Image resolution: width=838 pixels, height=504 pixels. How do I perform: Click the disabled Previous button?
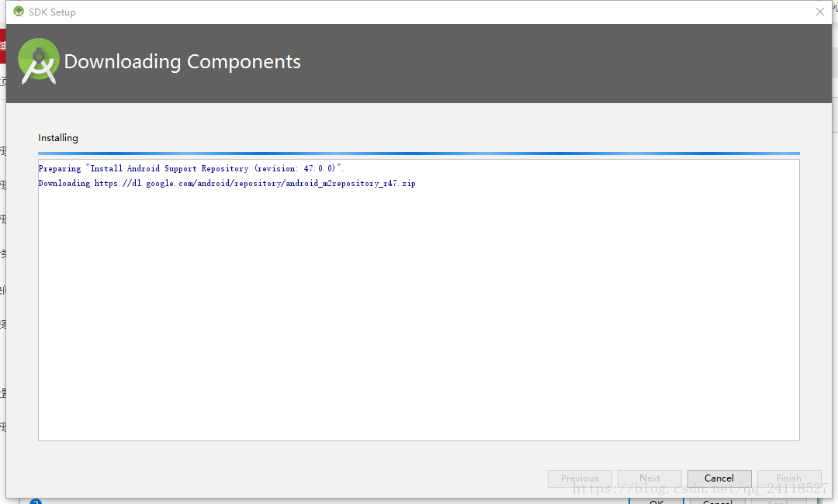pos(580,478)
